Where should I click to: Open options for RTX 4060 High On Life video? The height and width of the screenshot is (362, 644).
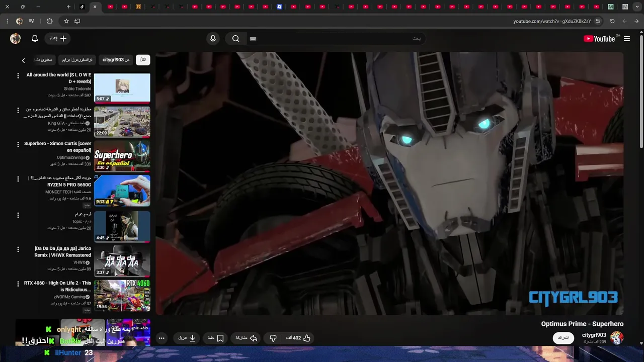[x=18, y=284]
